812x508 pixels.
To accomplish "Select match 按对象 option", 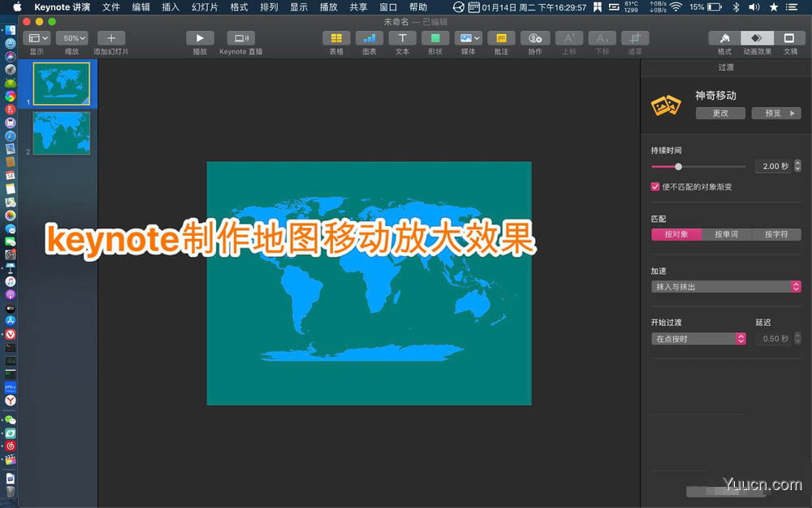I will pos(676,234).
